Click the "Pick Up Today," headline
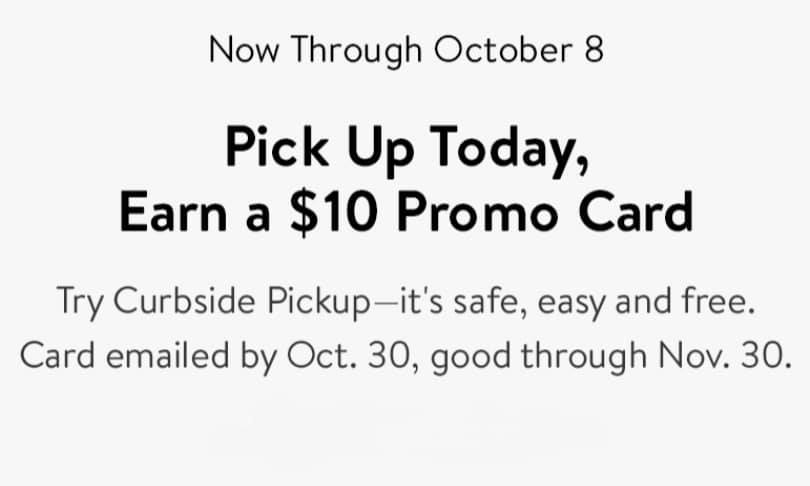Viewport: 810px width, 486px height. point(405,149)
